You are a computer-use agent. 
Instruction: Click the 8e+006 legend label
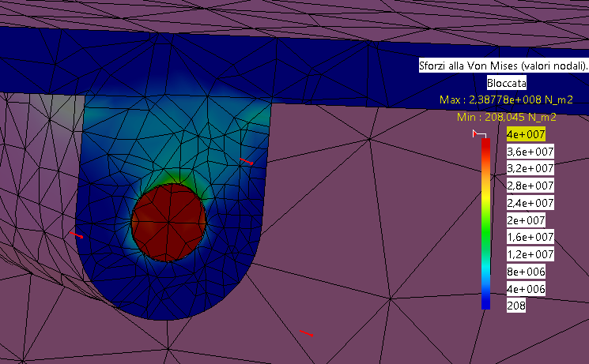pos(526,272)
